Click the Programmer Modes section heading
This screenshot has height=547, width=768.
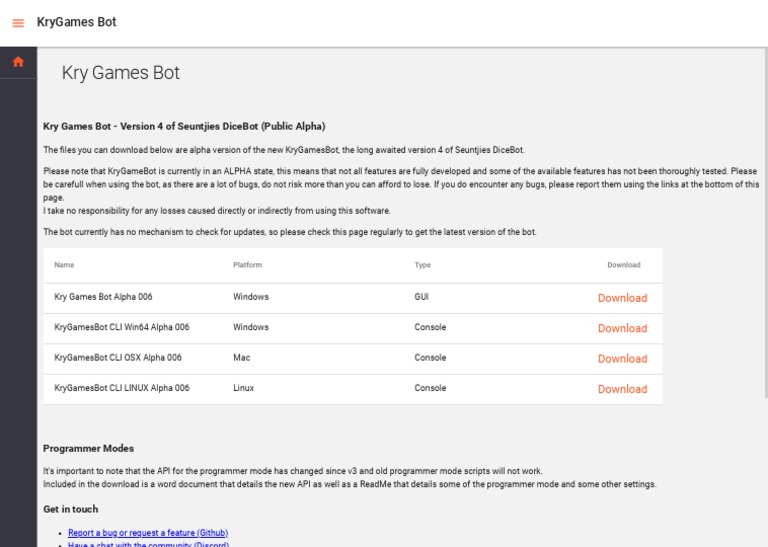(88, 448)
